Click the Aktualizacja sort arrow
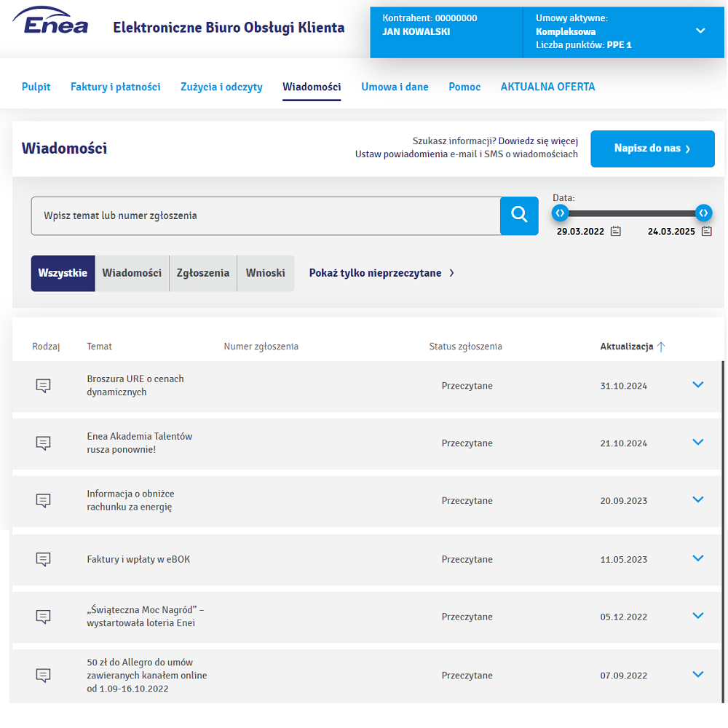The height and width of the screenshot is (728, 728). [661, 347]
